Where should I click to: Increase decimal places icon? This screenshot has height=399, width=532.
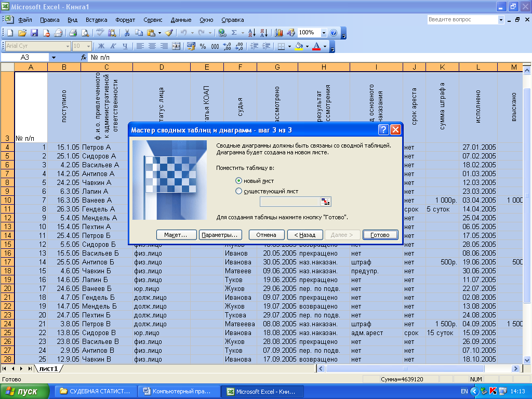[x=227, y=46]
